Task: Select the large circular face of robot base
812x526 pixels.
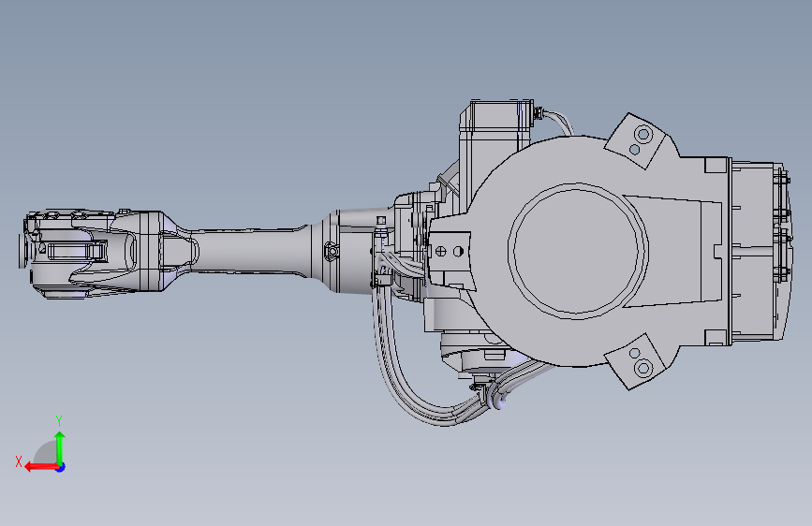Action: [x=578, y=251]
